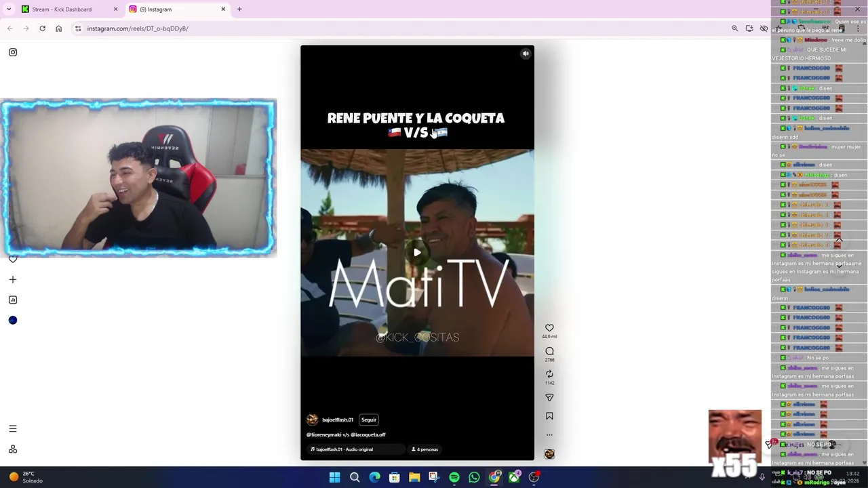868x488 pixels.
Task: Reload the Instagram page
Action: 42,28
